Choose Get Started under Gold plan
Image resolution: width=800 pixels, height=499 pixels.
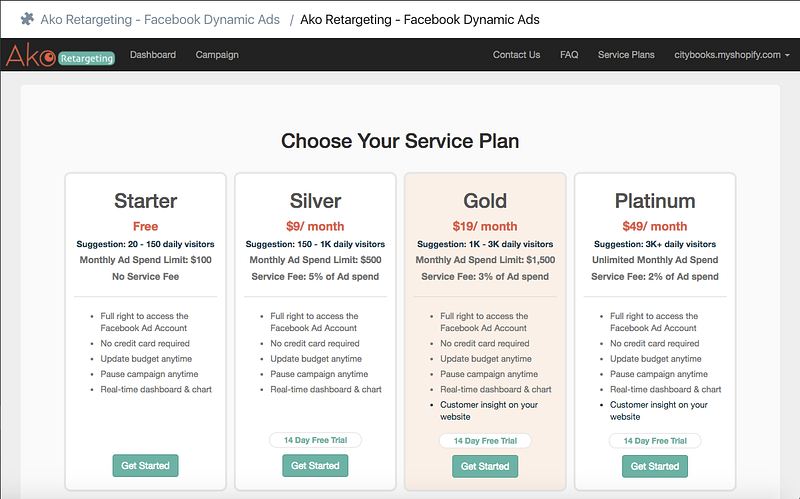click(485, 466)
